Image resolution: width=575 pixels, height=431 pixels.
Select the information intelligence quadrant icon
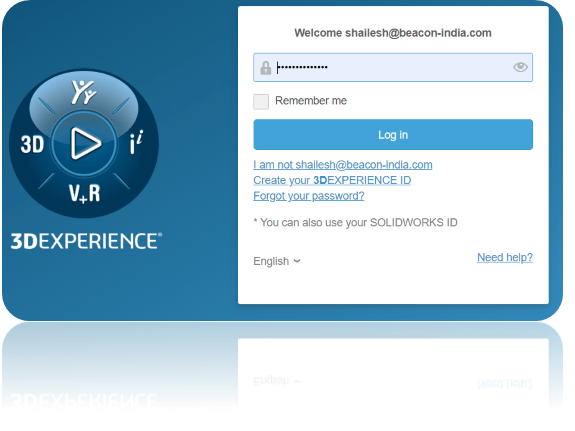click(x=136, y=142)
